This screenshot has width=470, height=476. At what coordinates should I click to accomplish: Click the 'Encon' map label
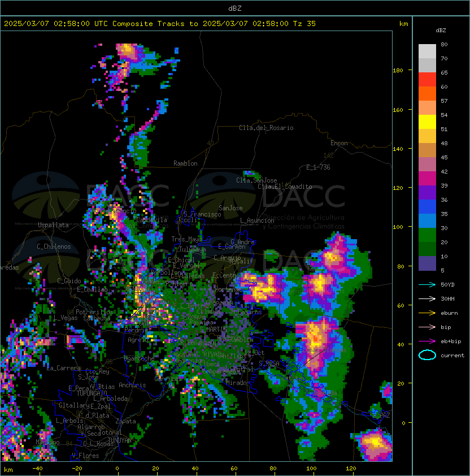point(339,143)
